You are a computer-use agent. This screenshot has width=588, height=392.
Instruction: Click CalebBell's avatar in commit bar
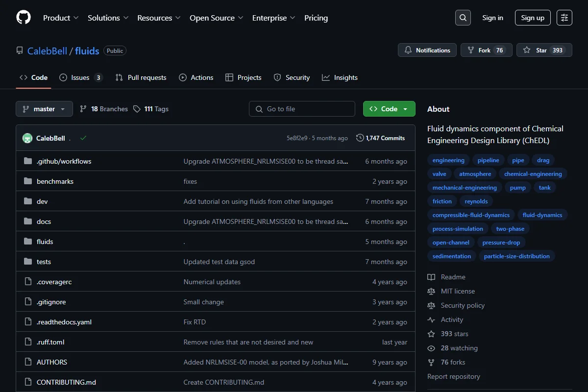pyautogui.click(x=27, y=138)
